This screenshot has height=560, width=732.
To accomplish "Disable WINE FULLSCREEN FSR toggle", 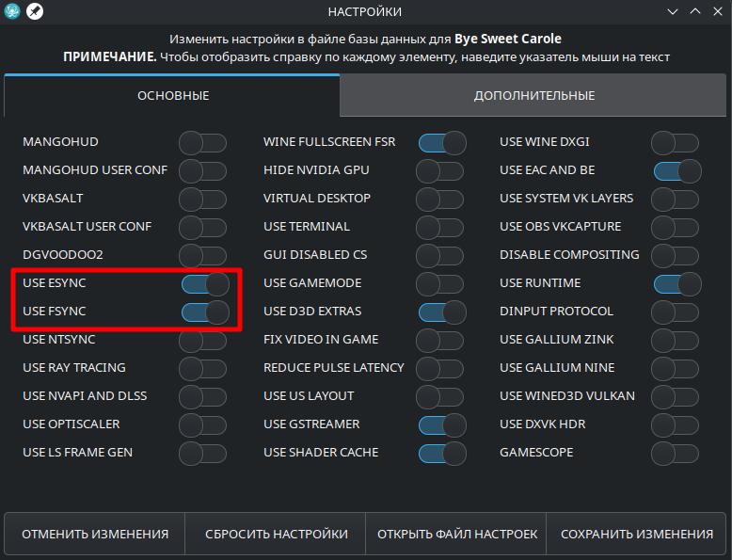I will coord(441,142).
